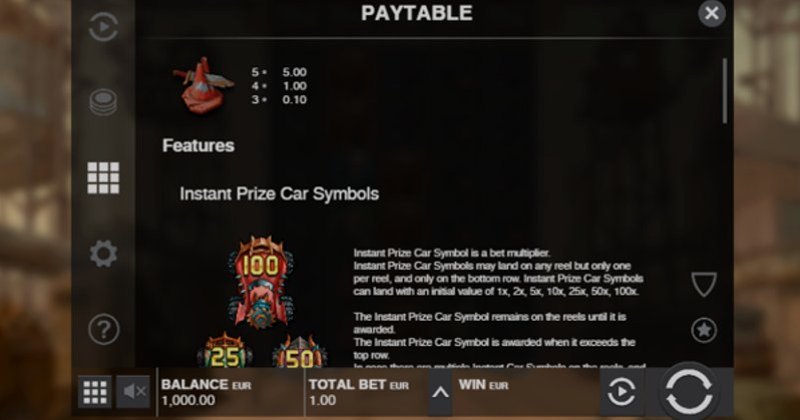Open autoplay from the left sidebar

(x=104, y=27)
